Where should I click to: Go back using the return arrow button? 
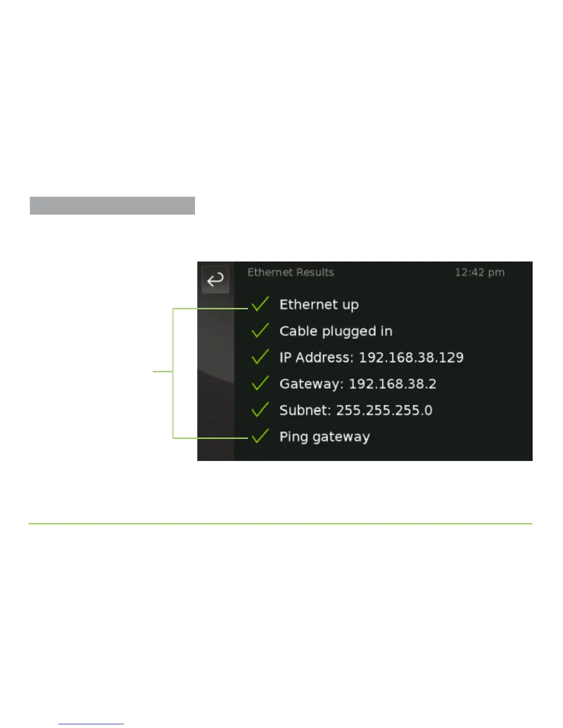tap(215, 279)
